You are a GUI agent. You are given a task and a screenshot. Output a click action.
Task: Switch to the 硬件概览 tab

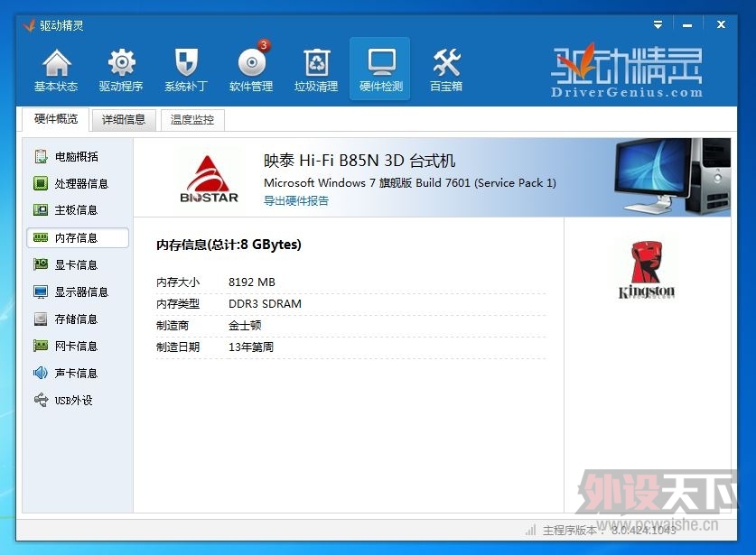coord(56,119)
